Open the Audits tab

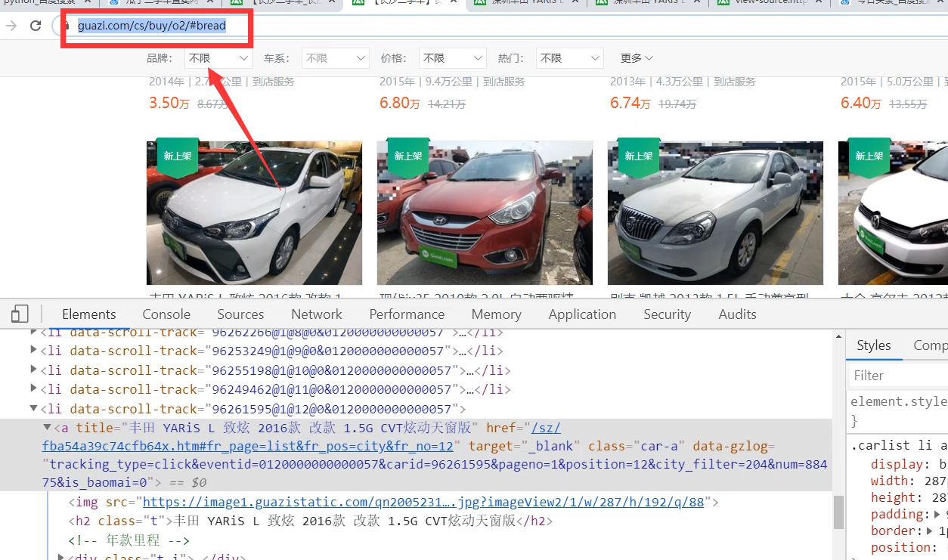(x=737, y=314)
